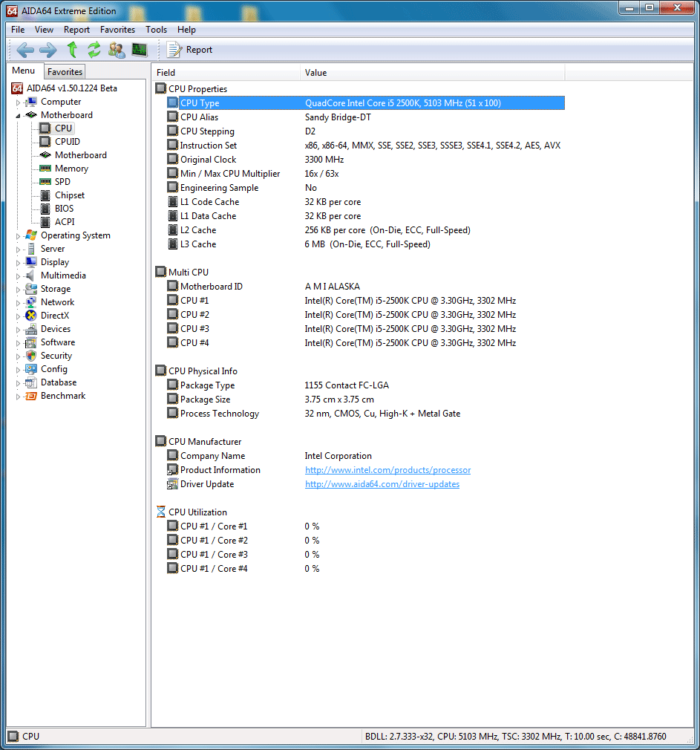Click the Storage drive icon

pos(31,289)
